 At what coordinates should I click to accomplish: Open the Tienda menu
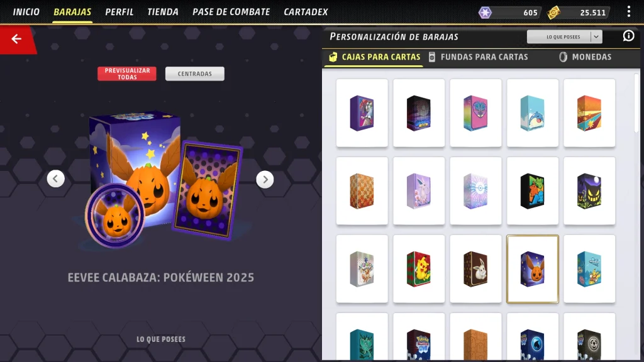click(163, 12)
